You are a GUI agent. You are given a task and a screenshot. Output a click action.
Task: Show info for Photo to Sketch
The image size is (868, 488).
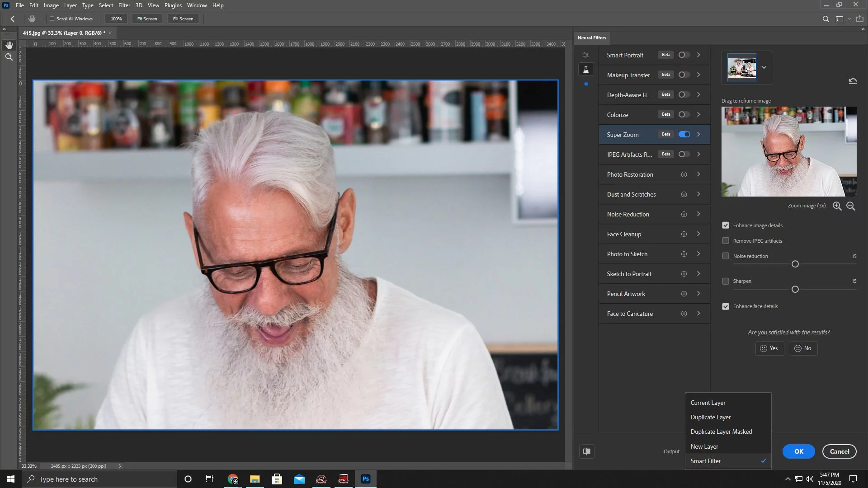[x=684, y=254]
